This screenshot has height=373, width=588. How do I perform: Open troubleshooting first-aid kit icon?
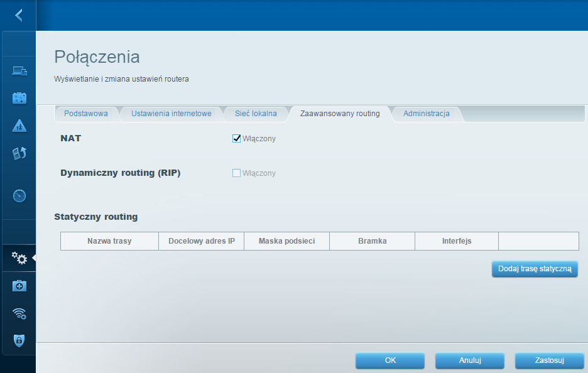click(x=19, y=286)
